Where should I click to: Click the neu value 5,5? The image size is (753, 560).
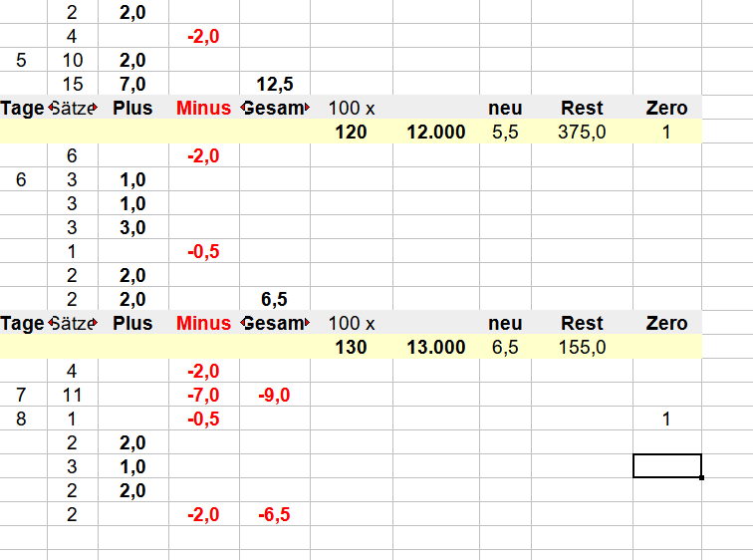[x=505, y=132]
